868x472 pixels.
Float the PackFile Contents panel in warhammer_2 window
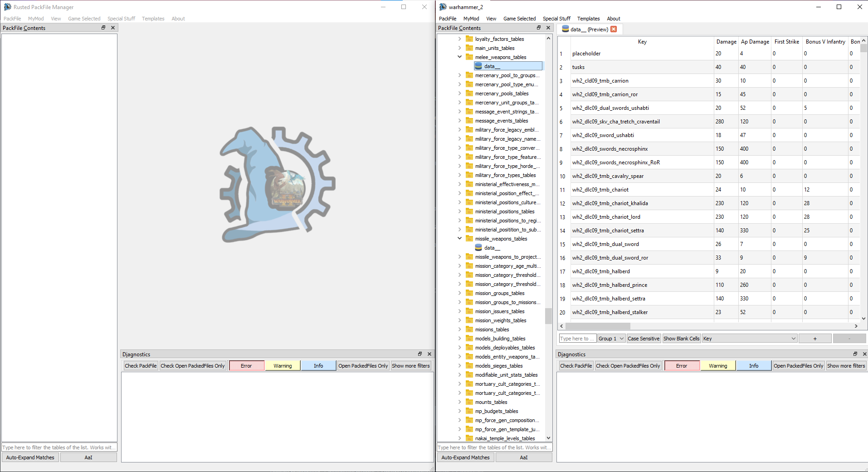539,28
